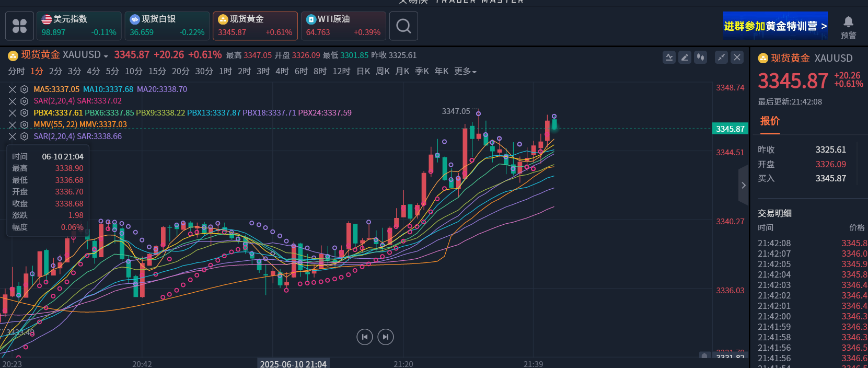Remove the pink SAR:3337.02 indicator
Image resolution: width=868 pixels, height=368 pixels.
pos(13,101)
